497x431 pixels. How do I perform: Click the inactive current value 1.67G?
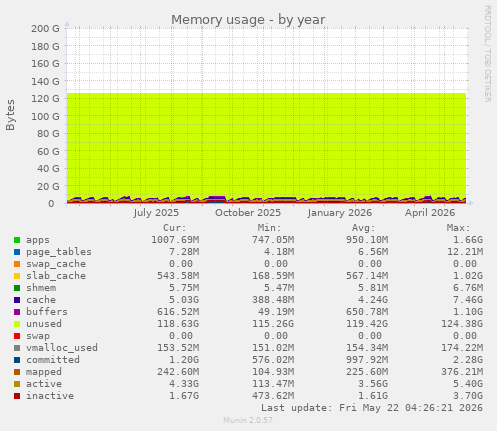pos(184,396)
